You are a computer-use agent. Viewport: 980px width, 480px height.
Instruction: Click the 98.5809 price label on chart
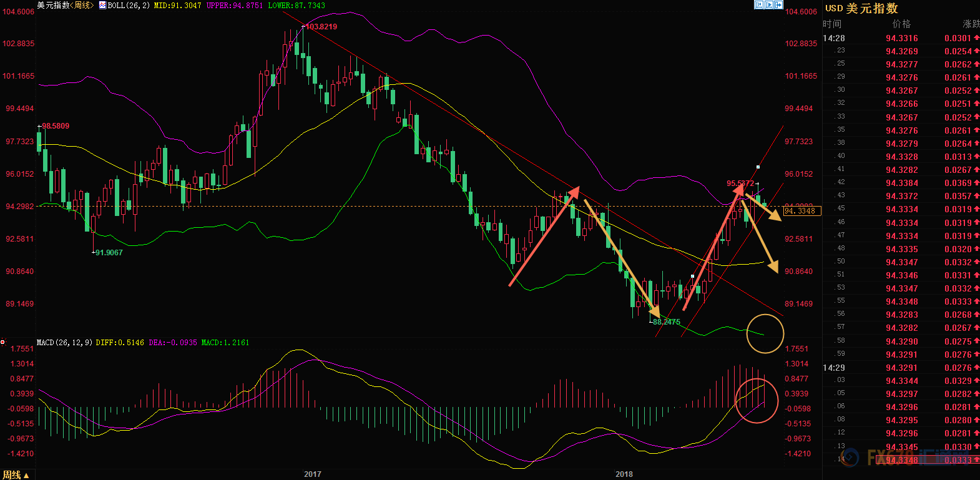(56, 126)
